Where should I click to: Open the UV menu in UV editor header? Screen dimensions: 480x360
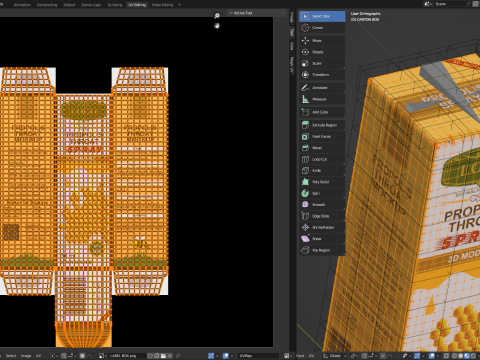click(x=38, y=356)
